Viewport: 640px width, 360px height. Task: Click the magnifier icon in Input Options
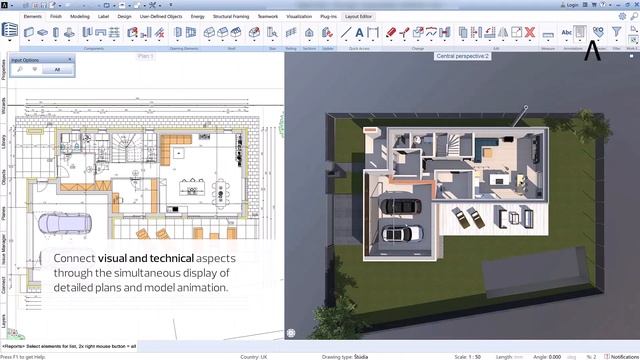pyautogui.click(x=20, y=69)
